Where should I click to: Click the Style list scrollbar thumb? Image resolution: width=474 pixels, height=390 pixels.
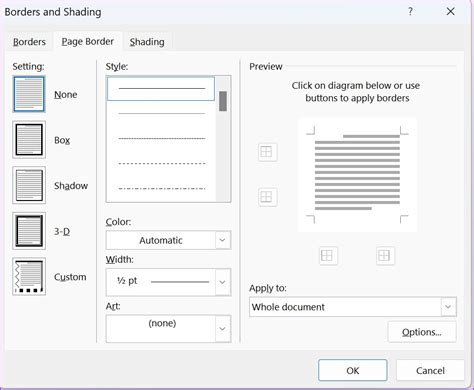223,101
